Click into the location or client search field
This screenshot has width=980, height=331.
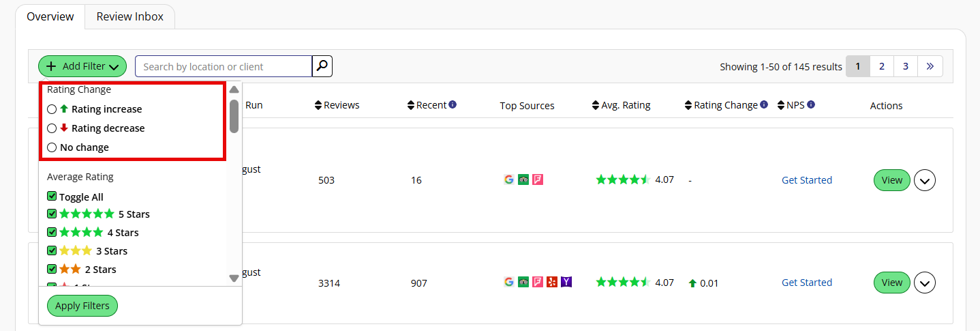pyautogui.click(x=224, y=66)
